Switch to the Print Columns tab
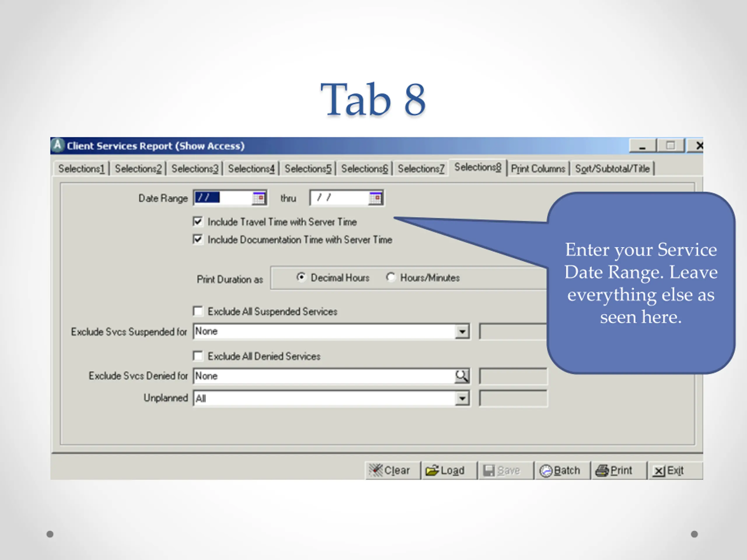This screenshot has width=747, height=560. pos(537,169)
